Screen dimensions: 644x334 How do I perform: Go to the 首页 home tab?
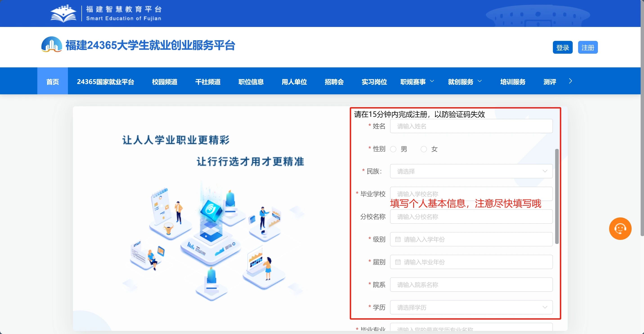52,82
